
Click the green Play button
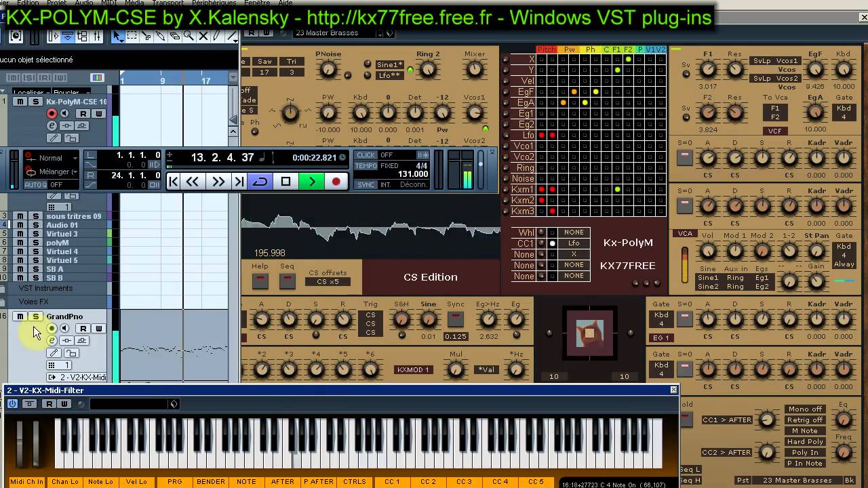coord(311,182)
